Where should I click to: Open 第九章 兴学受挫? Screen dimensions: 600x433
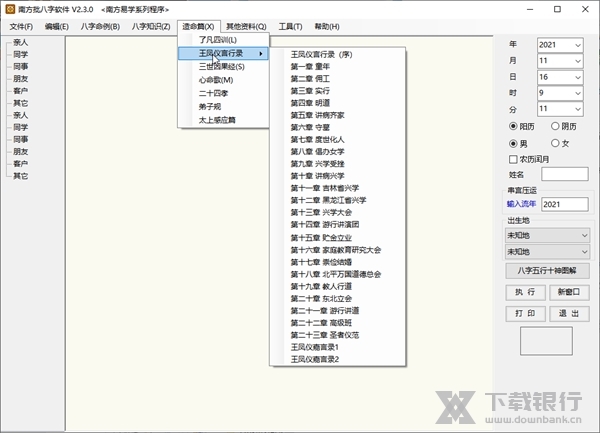click(338, 164)
